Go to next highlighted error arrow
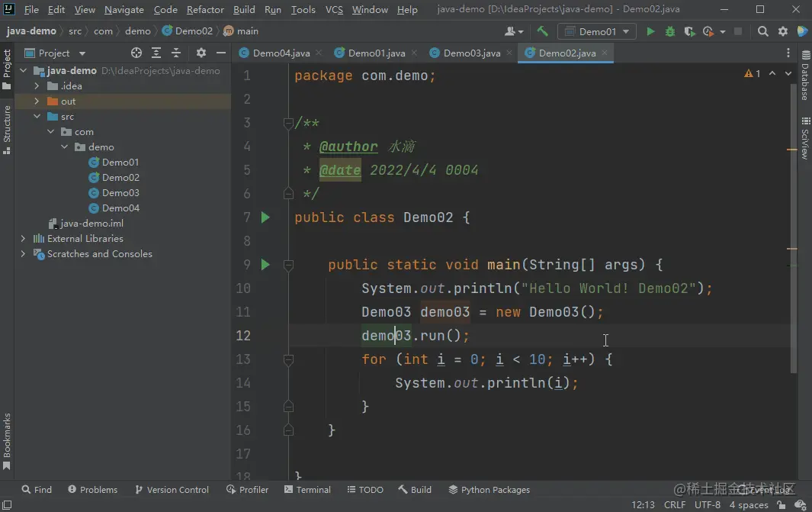Image resolution: width=812 pixels, height=512 pixels. click(x=788, y=73)
